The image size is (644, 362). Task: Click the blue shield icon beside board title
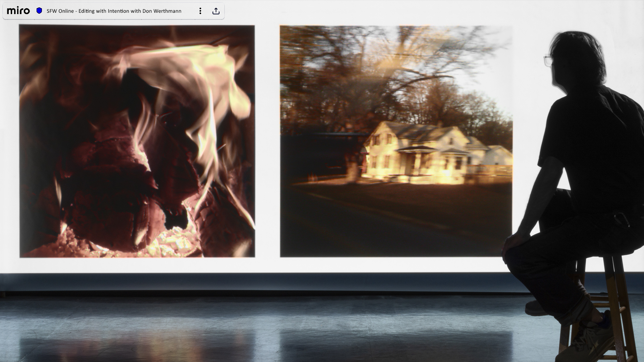pyautogui.click(x=39, y=11)
